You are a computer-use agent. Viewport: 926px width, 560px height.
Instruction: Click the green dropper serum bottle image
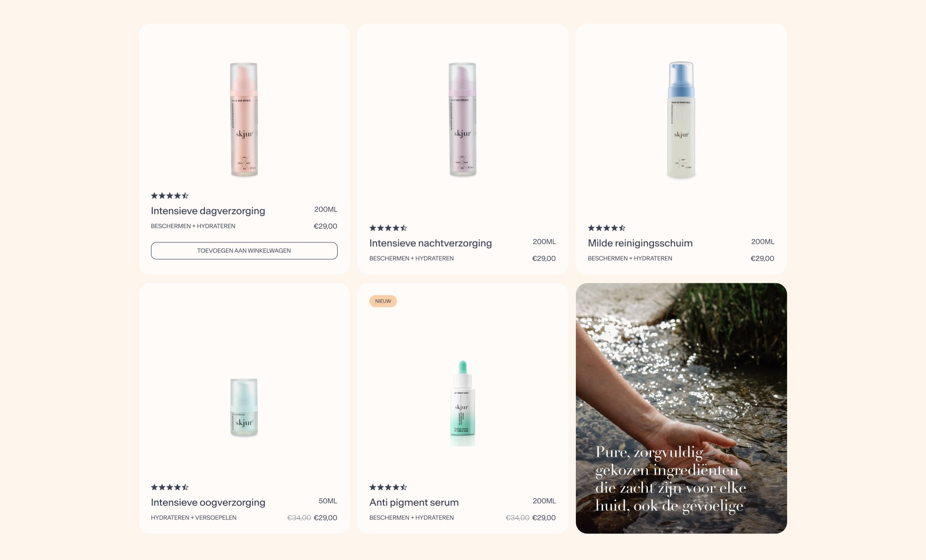[x=463, y=403]
